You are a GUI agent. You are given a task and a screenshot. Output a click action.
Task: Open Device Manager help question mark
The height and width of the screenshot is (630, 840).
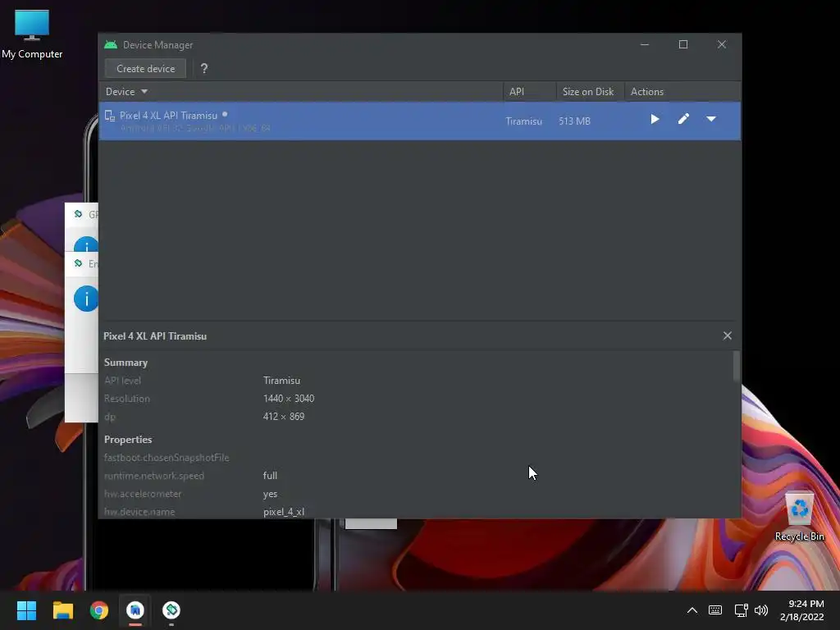click(204, 69)
